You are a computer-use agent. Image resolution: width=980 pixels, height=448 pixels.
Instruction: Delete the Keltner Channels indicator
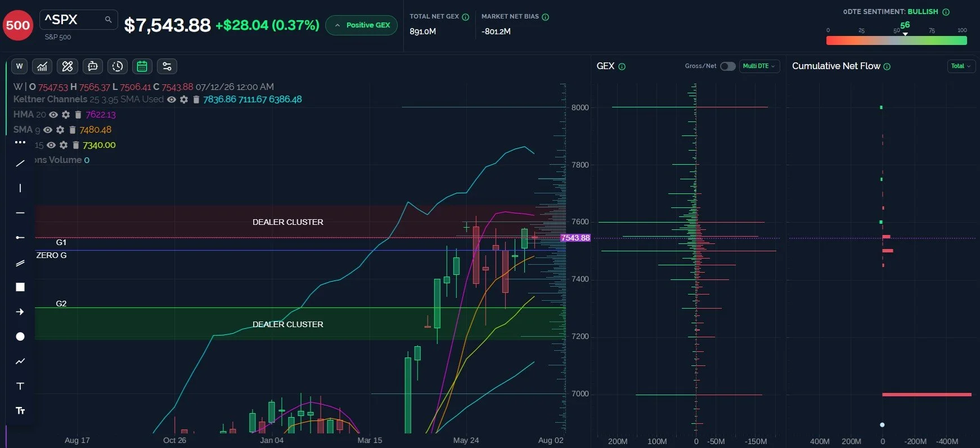[x=196, y=99]
